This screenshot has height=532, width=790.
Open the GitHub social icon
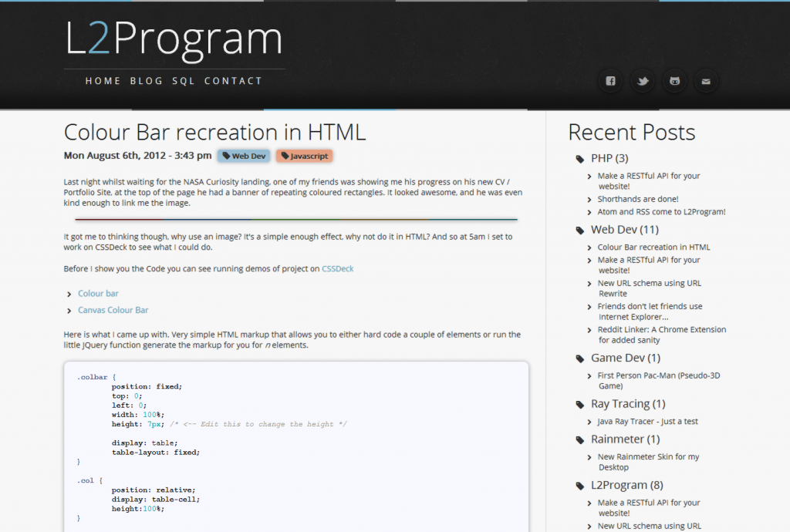point(674,81)
